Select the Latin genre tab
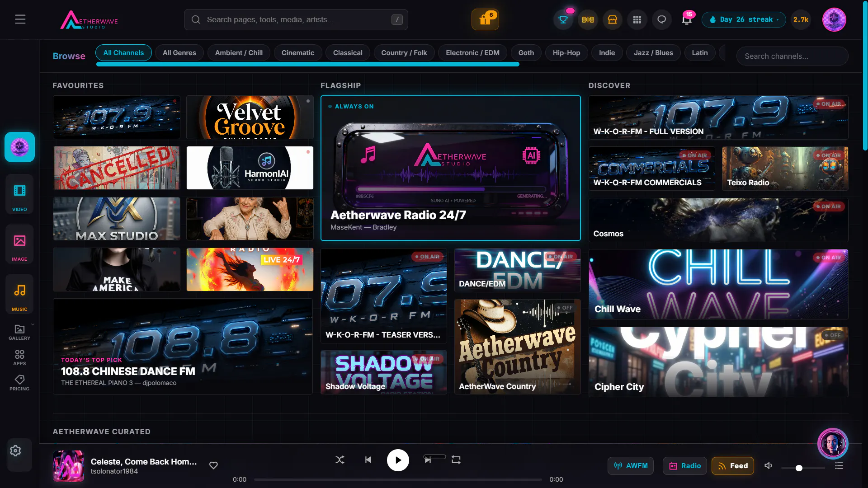 coord(700,53)
